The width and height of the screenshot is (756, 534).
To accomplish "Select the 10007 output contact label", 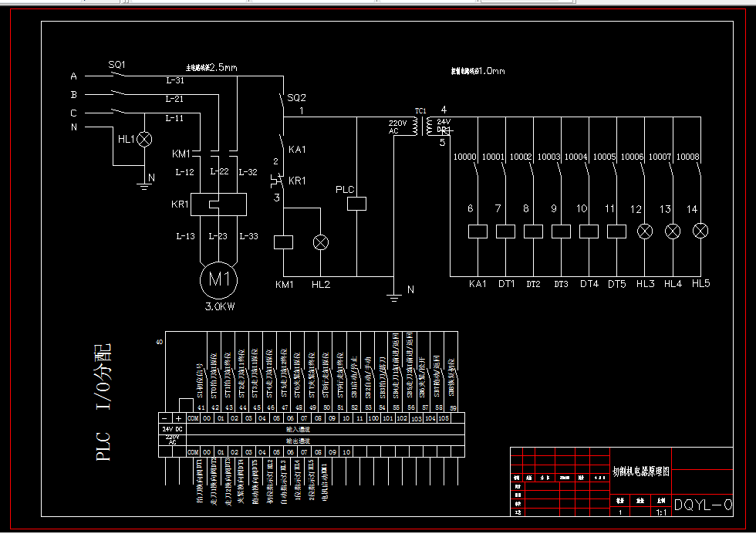I will (660, 157).
